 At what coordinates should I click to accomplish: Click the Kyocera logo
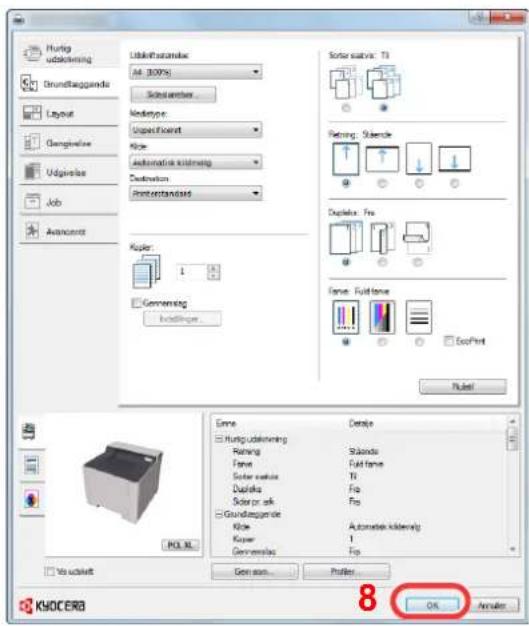point(52,606)
